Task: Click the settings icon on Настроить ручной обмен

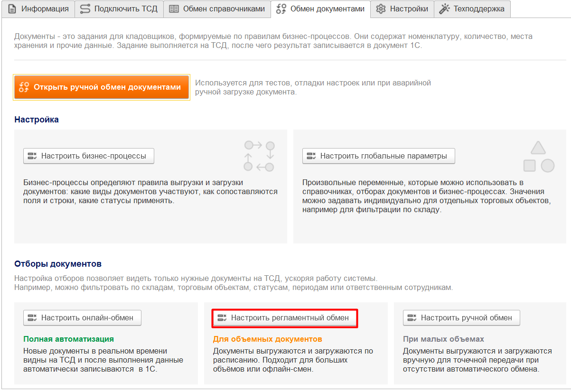Action: (x=412, y=317)
